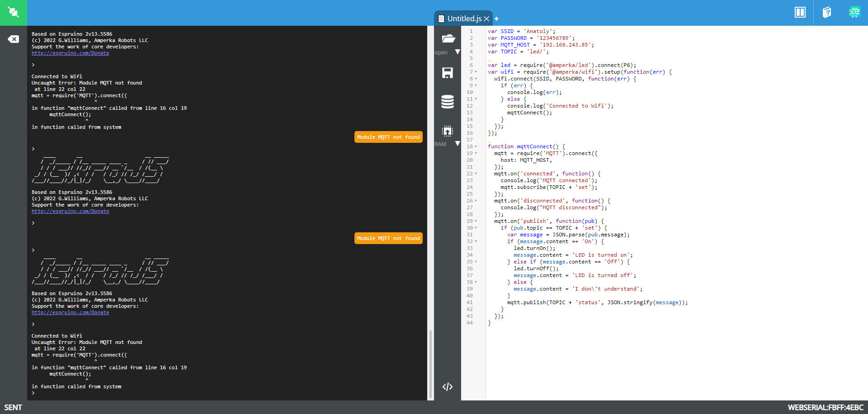Screen dimensions: 868x414
Task: Click line number 17 in the gutter
Action: pos(470,140)
